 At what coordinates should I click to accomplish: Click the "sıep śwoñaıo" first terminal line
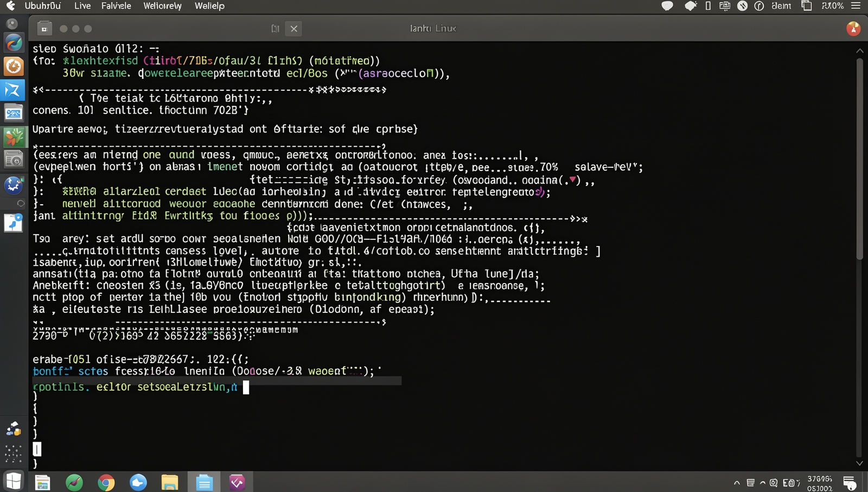point(96,48)
